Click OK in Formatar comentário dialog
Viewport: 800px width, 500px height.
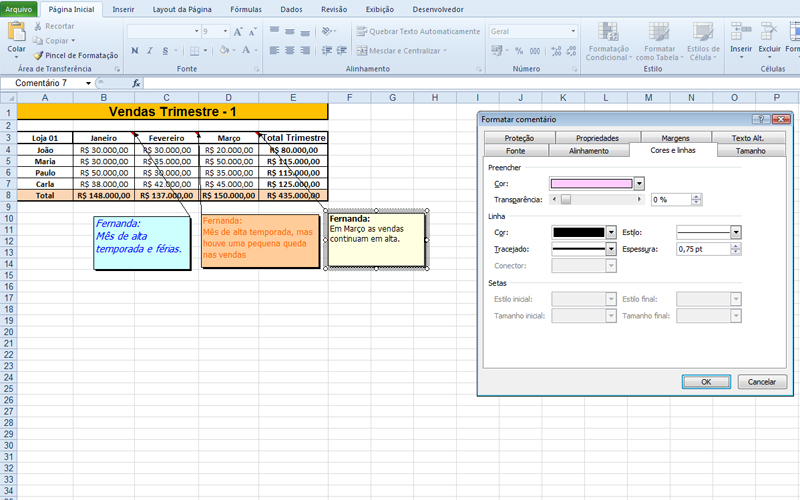pos(706,382)
